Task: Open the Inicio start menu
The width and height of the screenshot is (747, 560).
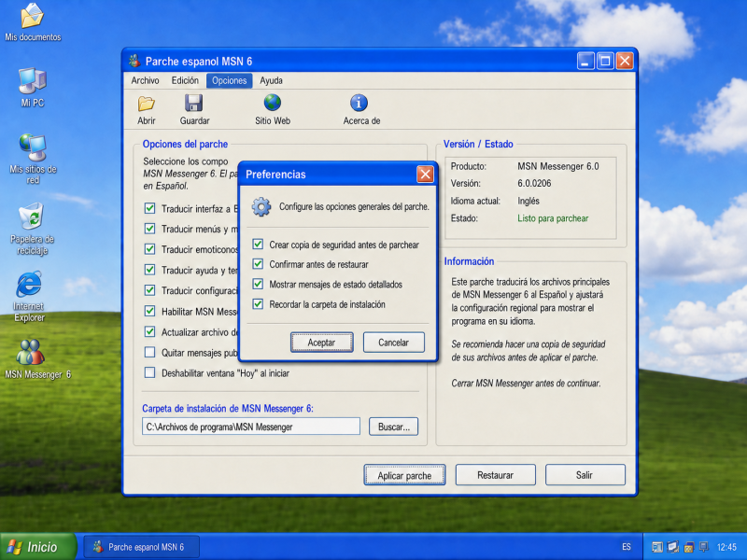Action: click(x=37, y=547)
